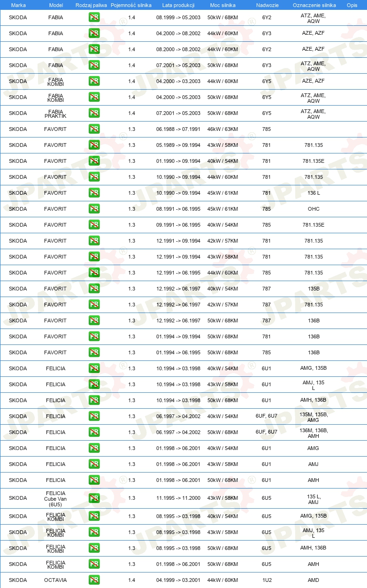This screenshot has height=588, width=367.
Task: Click fuel icon in Fabia Praktik row
Action: coord(94,113)
